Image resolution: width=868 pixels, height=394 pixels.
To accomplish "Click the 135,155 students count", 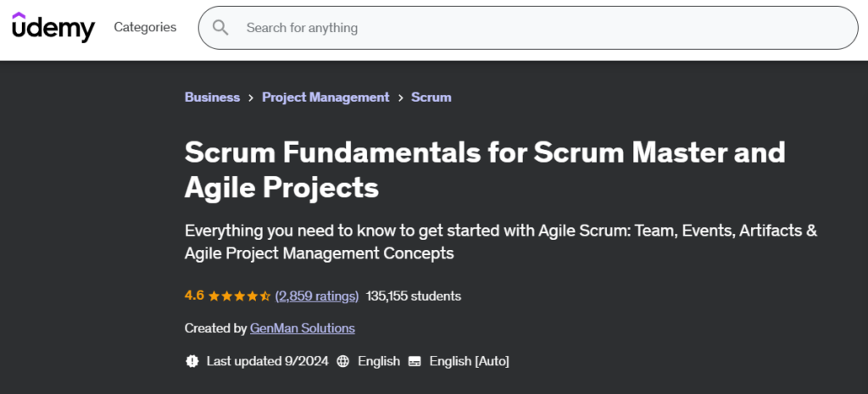I will coord(414,296).
